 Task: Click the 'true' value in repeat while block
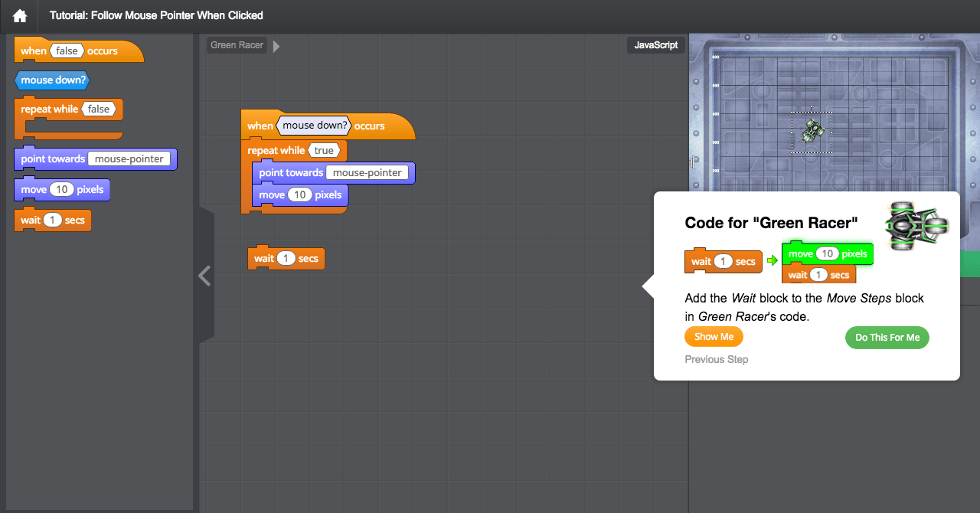click(x=324, y=151)
